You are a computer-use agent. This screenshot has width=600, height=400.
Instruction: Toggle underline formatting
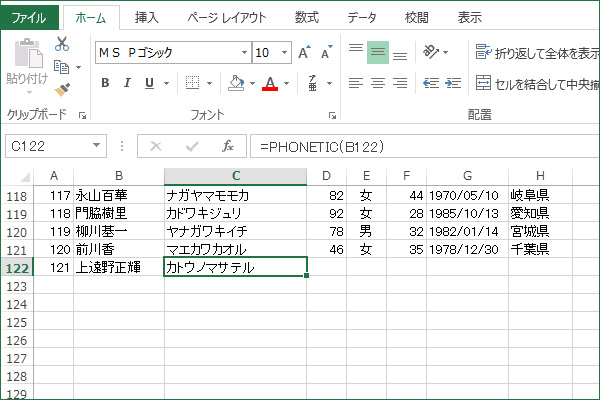point(149,83)
